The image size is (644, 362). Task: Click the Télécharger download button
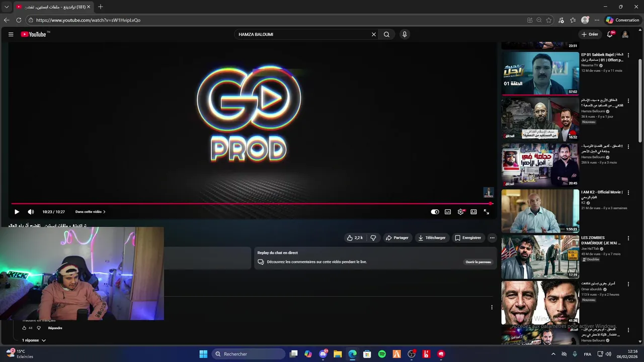[432, 238]
